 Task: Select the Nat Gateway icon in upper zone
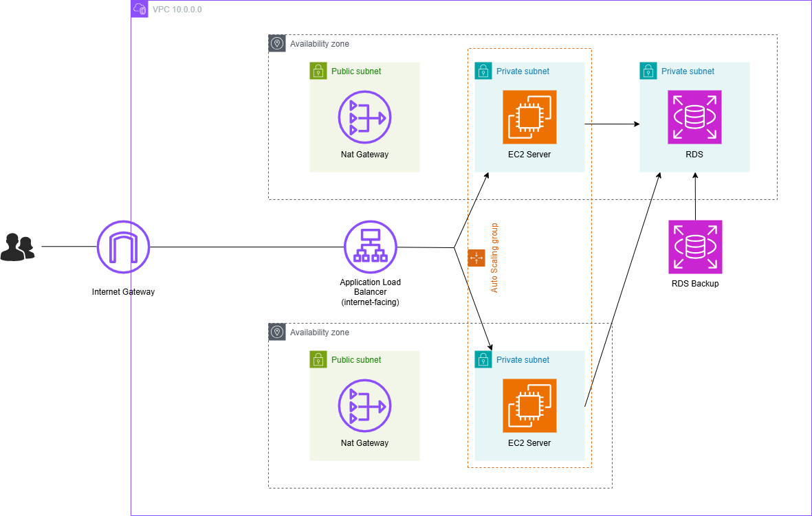click(364, 117)
